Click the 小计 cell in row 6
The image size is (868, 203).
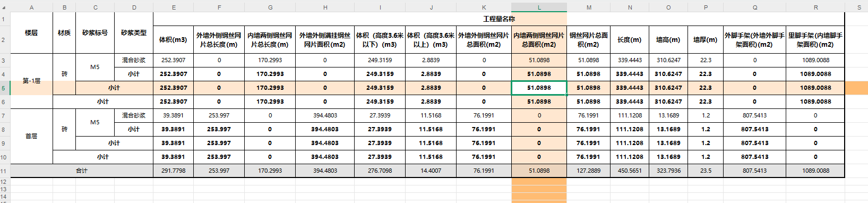(x=103, y=102)
